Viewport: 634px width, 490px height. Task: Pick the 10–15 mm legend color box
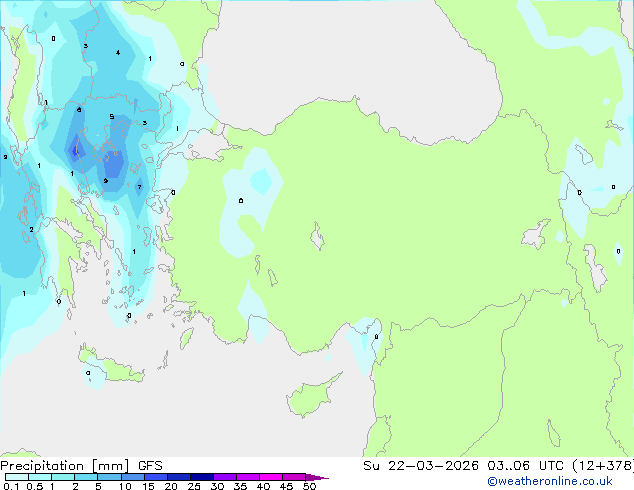[x=133, y=477]
